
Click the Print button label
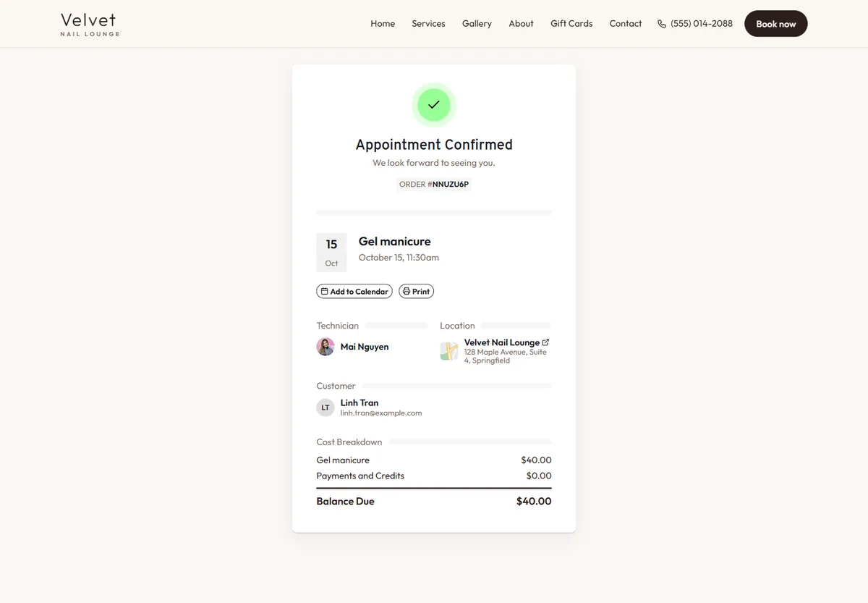(x=421, y=292)
